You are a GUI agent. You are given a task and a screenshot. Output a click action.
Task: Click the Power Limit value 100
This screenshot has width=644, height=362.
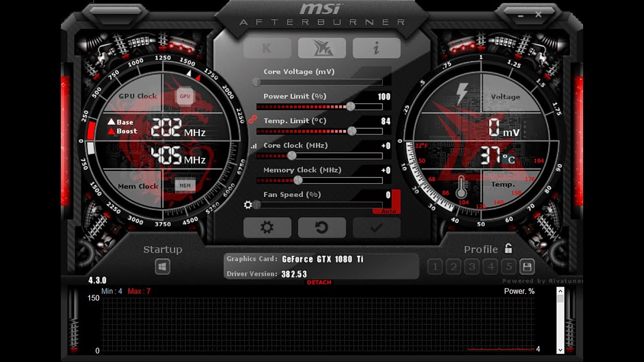click(x=384, y=97)
